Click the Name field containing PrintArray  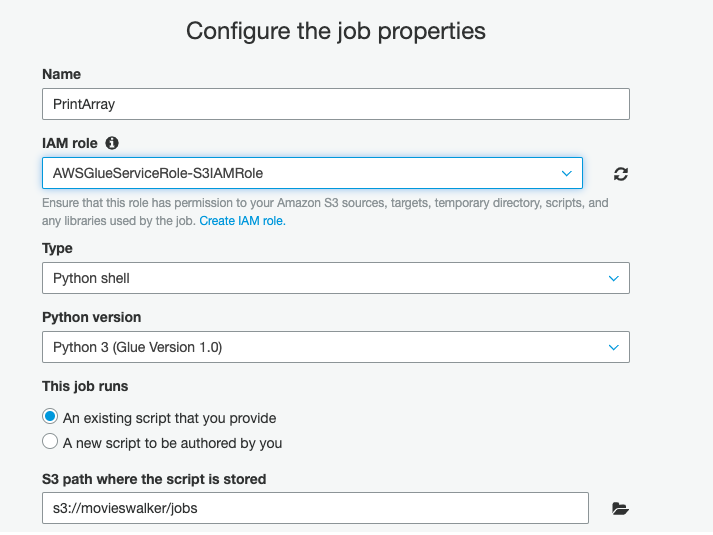(x=336, y=104)
